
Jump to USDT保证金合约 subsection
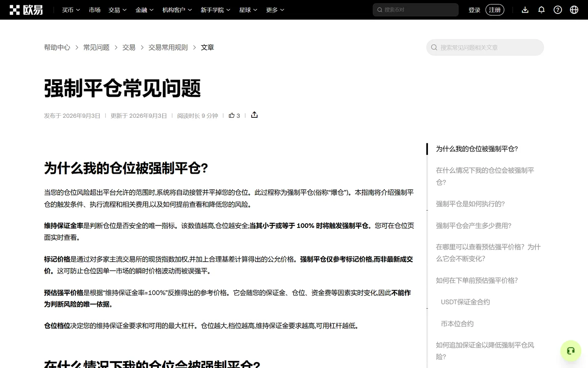click(465, 302)
